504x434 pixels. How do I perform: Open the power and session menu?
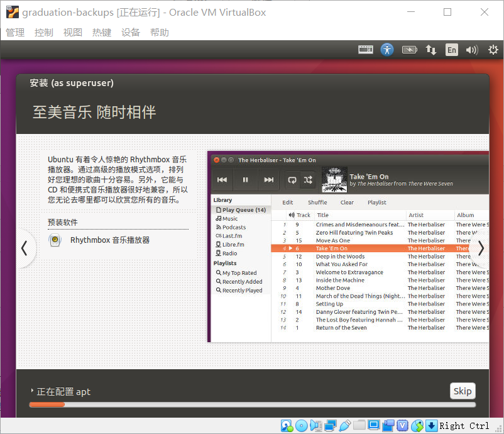[x=493, y=50]
